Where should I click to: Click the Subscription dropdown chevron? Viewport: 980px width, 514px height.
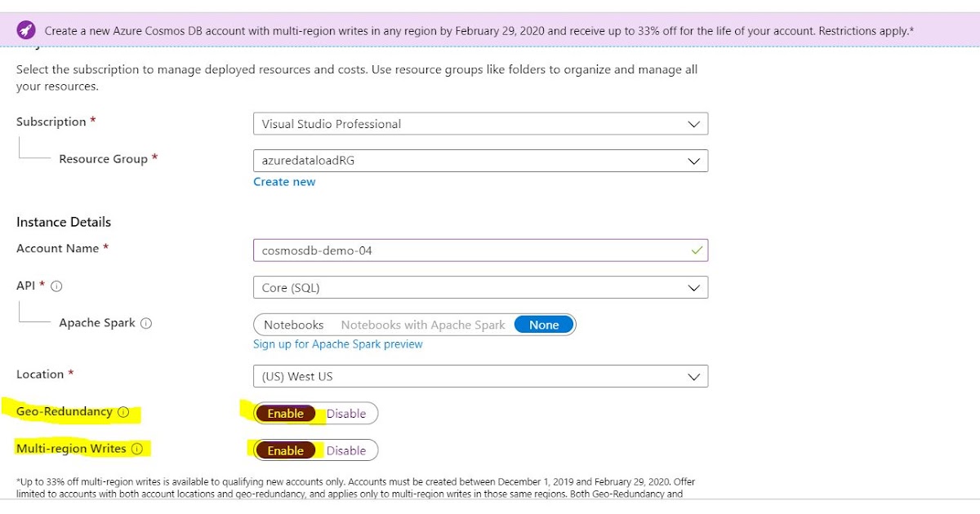tap(695, 123)
